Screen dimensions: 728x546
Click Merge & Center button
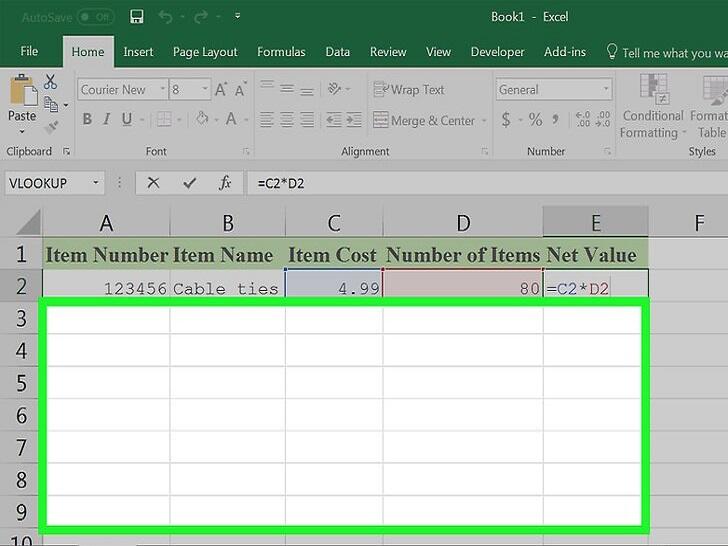[x=424, y=121]
